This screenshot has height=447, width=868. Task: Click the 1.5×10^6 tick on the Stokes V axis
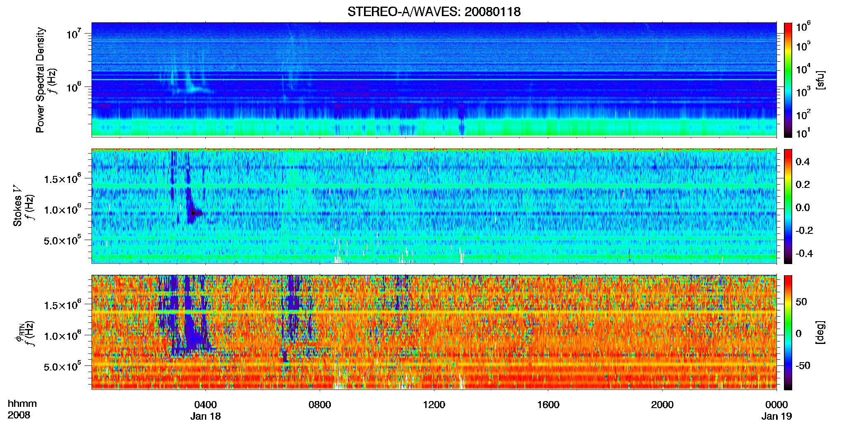click(x=63, y=178)
